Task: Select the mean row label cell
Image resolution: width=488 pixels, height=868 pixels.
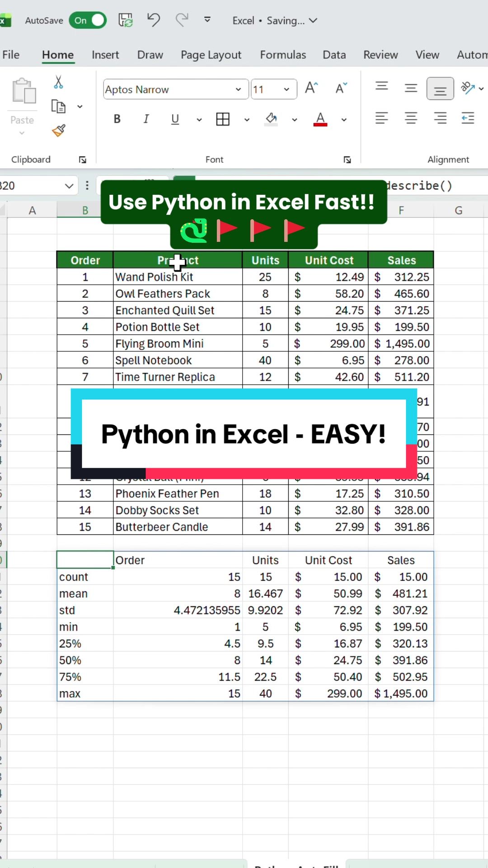Action: (85, 594)
